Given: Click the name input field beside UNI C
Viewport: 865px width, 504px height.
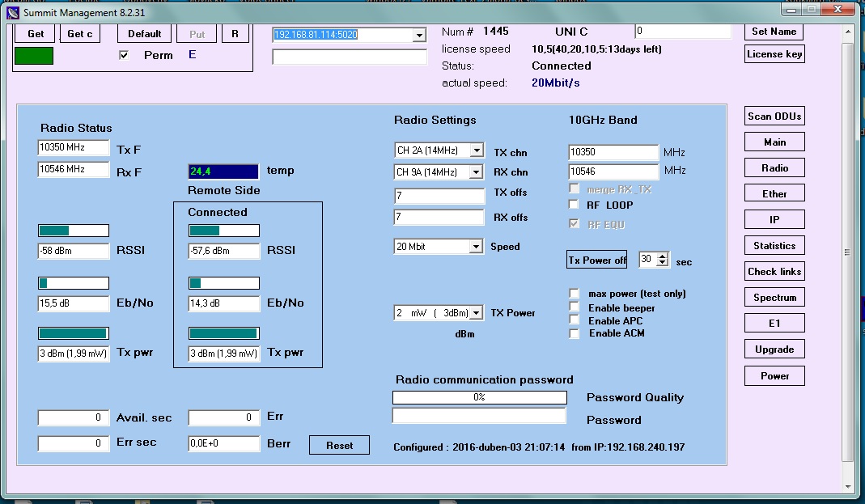Looking at the screenshot, I should pyautogui.click(x=683, y=32).
